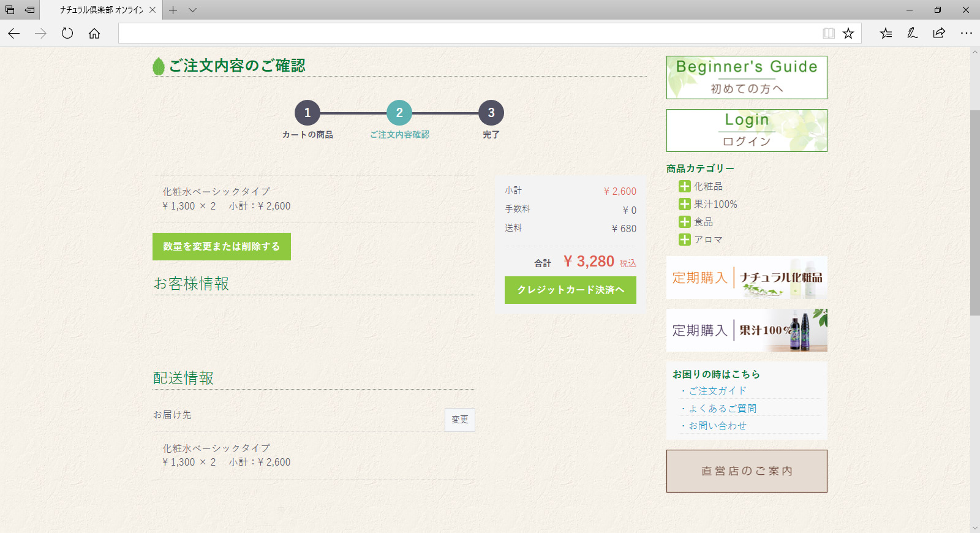The width and height of the screenshot is (980, 533).
Task: Add page to favorites star icon
Action: [848, 33]
